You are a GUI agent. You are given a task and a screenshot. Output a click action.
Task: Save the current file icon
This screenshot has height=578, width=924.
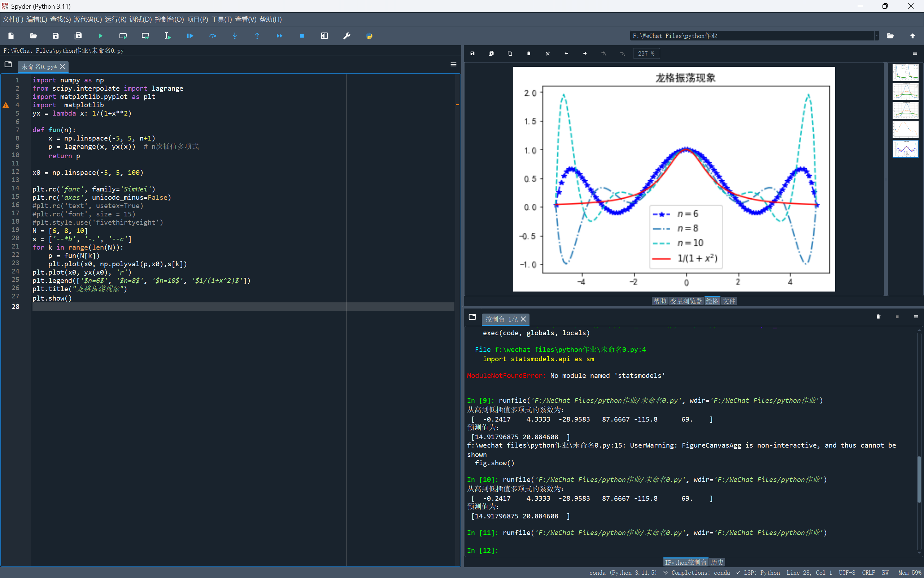click(x=56, y=35)
